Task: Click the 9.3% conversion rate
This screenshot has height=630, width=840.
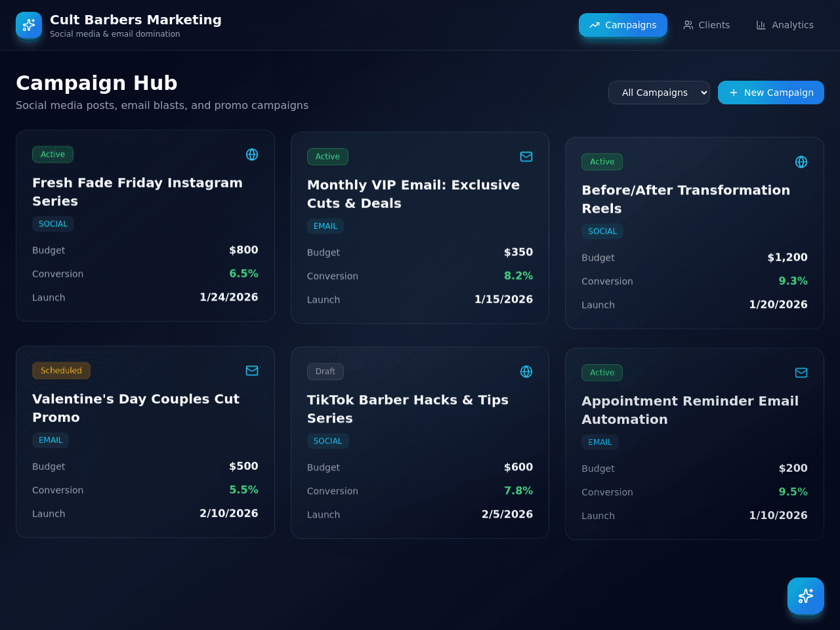Action: 793,281
